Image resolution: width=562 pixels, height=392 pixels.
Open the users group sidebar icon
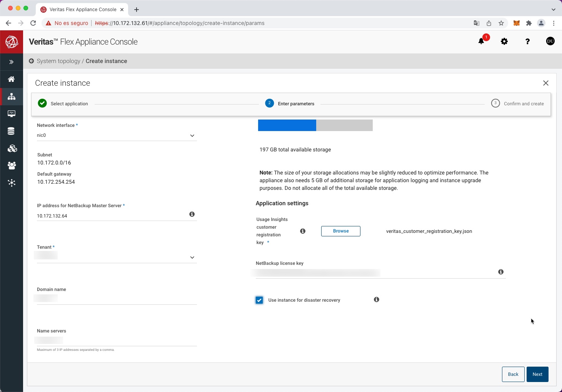click(x=12, y=166)
